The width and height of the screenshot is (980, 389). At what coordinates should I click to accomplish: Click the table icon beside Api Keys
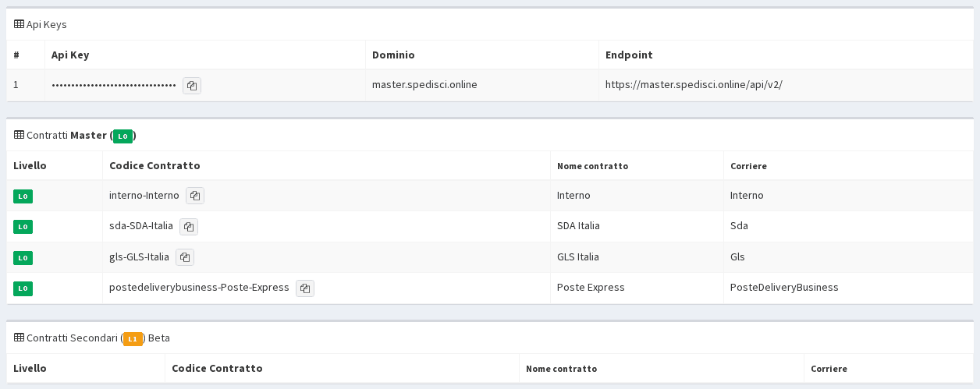20,24
